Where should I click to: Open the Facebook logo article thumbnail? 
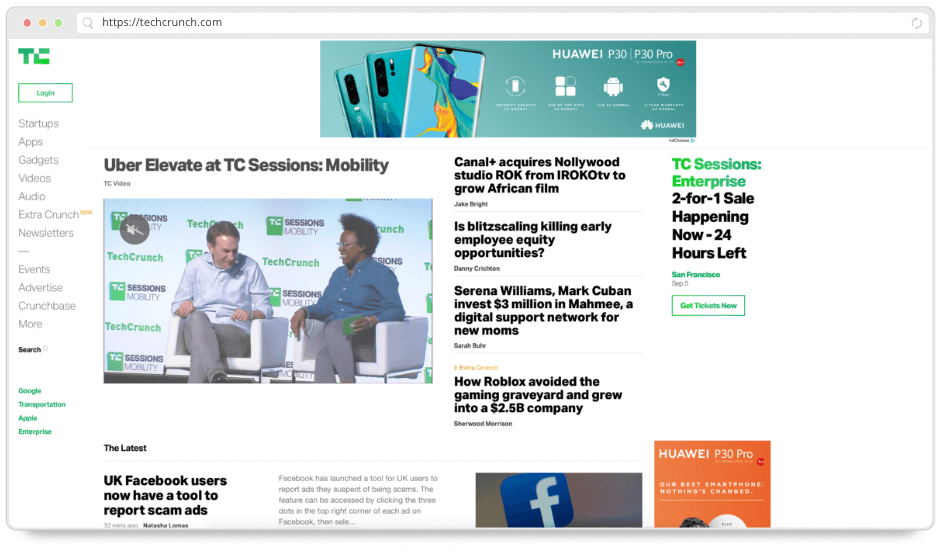click(x=559, y=500)
